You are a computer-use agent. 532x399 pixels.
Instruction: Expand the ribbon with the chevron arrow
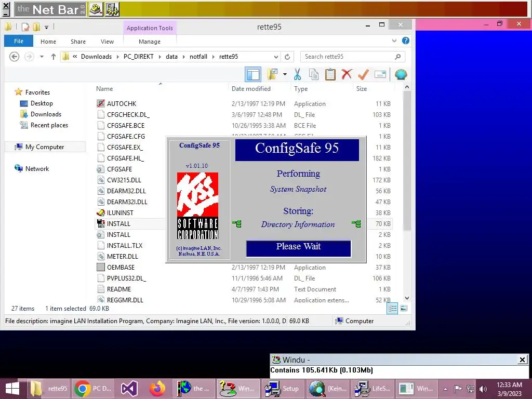pyautogui.click(x=394, y=41)
